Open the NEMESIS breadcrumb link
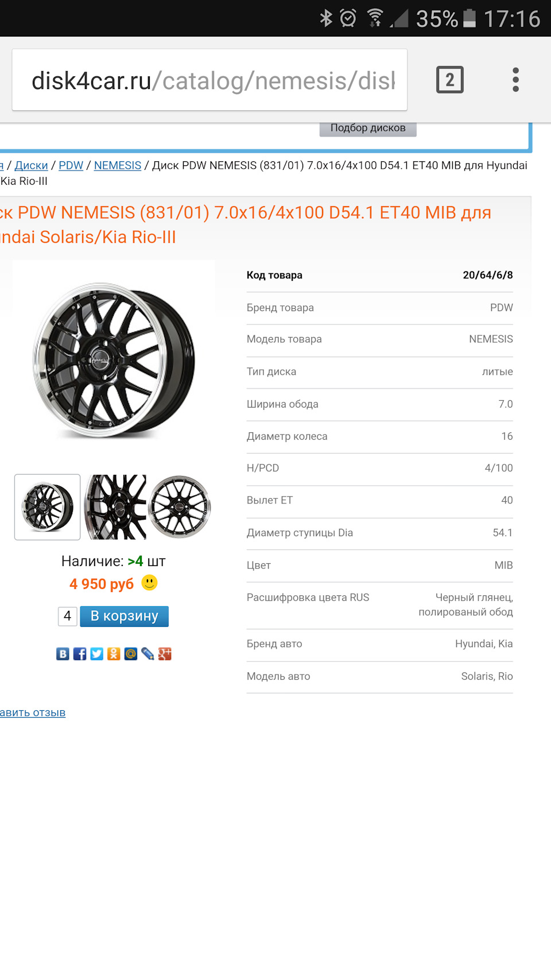 [x=118, y=165]
